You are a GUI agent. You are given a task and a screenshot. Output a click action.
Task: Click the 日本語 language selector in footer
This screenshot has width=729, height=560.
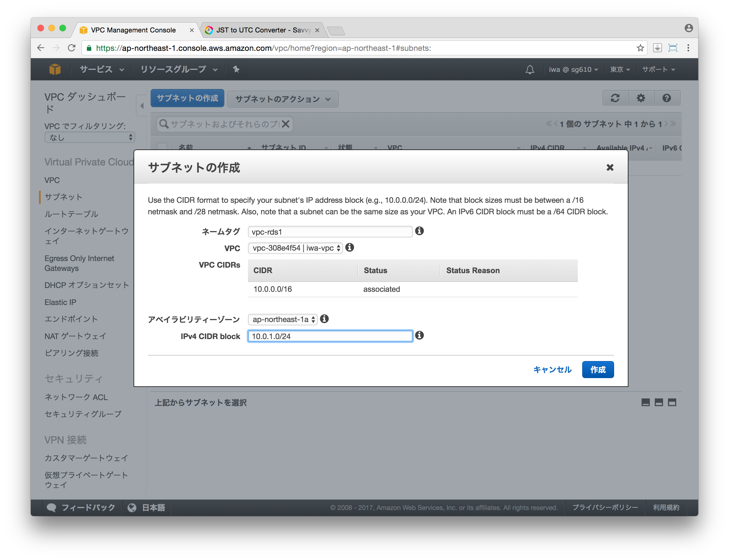(153, 507)
